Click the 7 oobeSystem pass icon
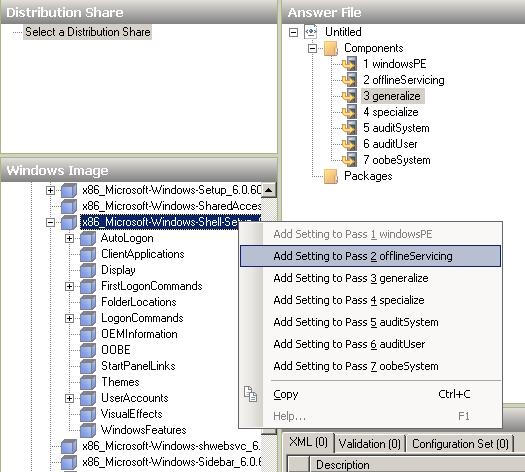The image size is (525, 472). tap(350, 160)
